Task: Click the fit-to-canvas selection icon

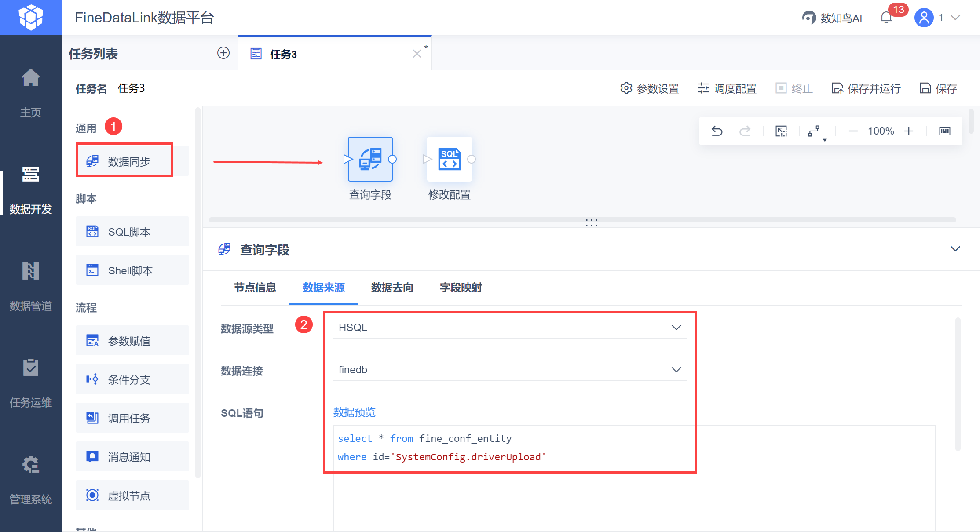Action: [781, 131]
